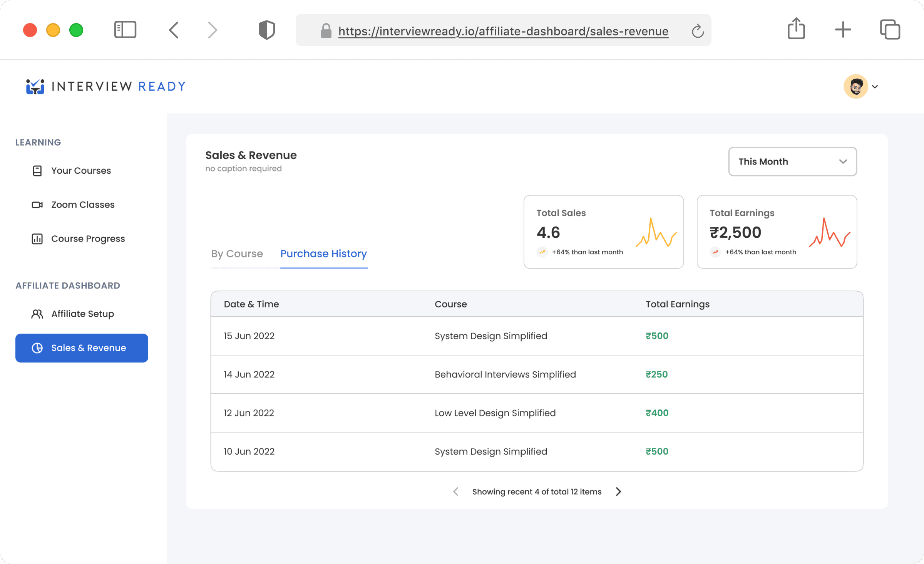Viewport: 924px width, 564px height.
Task: Go to previous page of purchase items
Action: point(456,492)
